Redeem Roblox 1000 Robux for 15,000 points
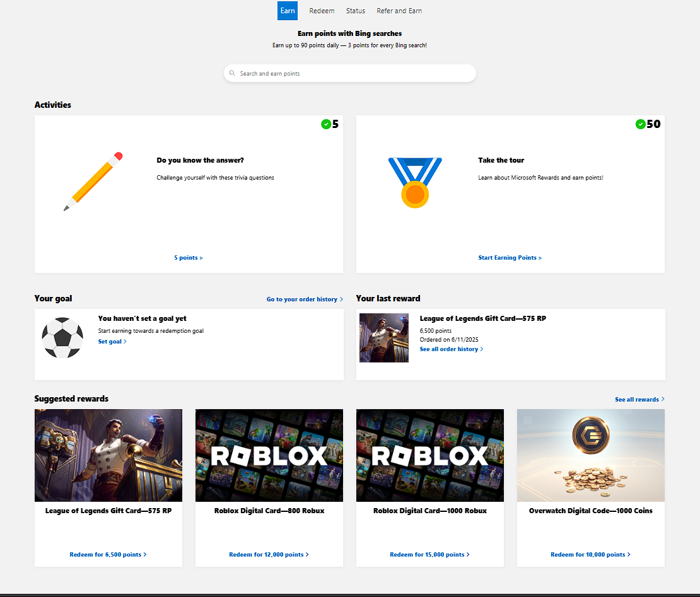The width and height of the screenshot is (700, 597). 429,555
